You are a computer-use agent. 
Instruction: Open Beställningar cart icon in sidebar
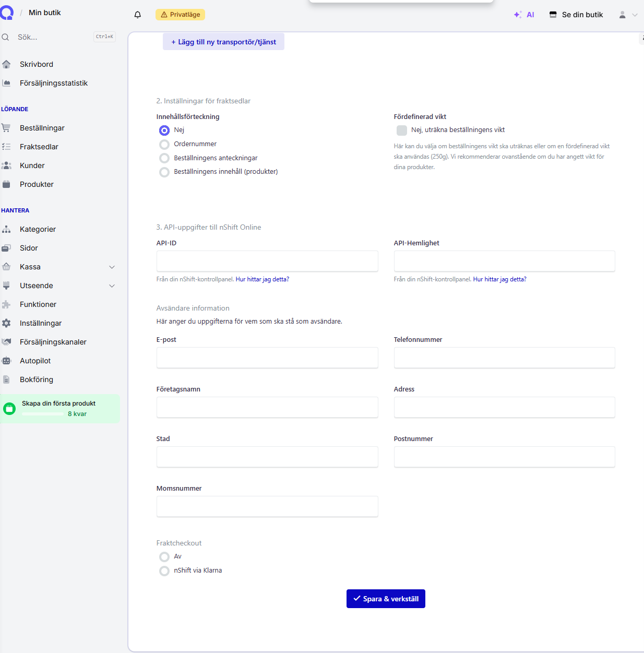point(6,128)
